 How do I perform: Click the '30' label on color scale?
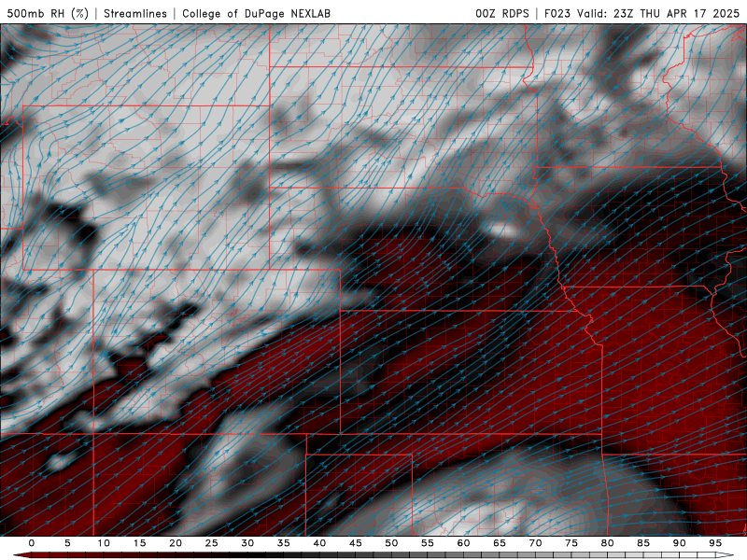click(x=247, y=543)
